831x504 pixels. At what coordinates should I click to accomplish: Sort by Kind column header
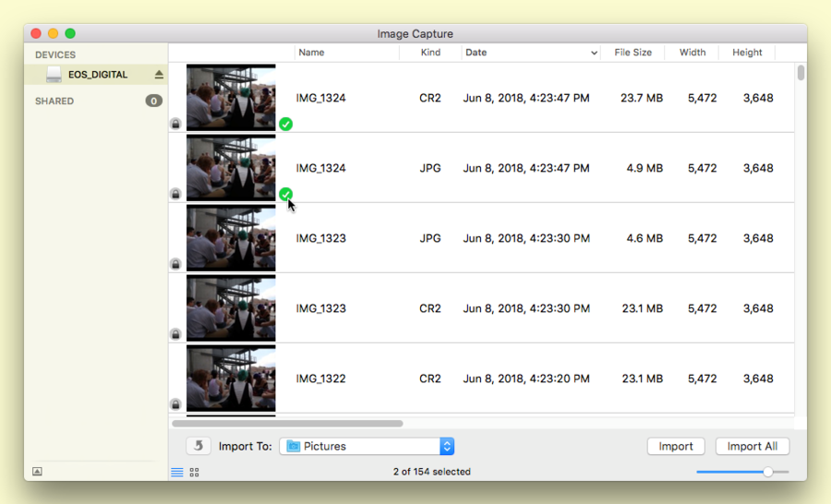coord(430,53)
